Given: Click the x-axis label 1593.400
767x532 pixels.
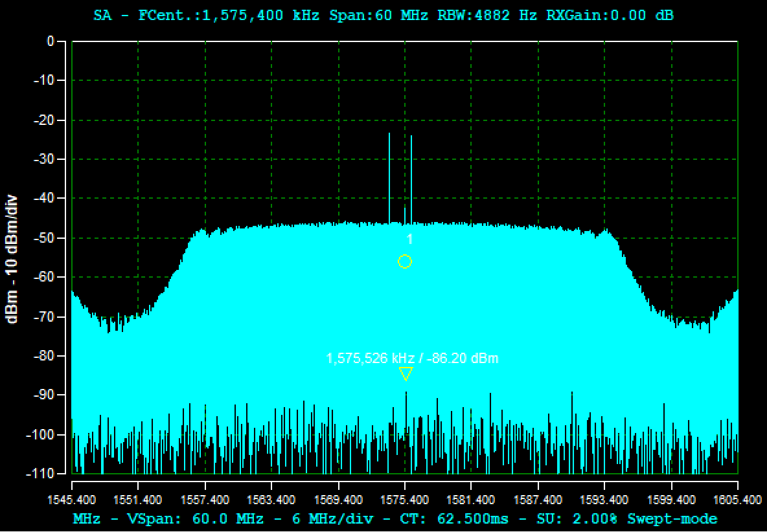Looking at the screenshot, I should point(604,500).
